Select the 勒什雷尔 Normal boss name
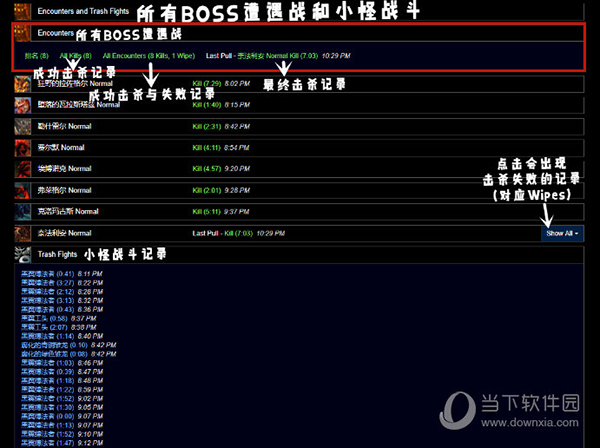This screenshot has height=448, width=600. (x=64, y=126)
